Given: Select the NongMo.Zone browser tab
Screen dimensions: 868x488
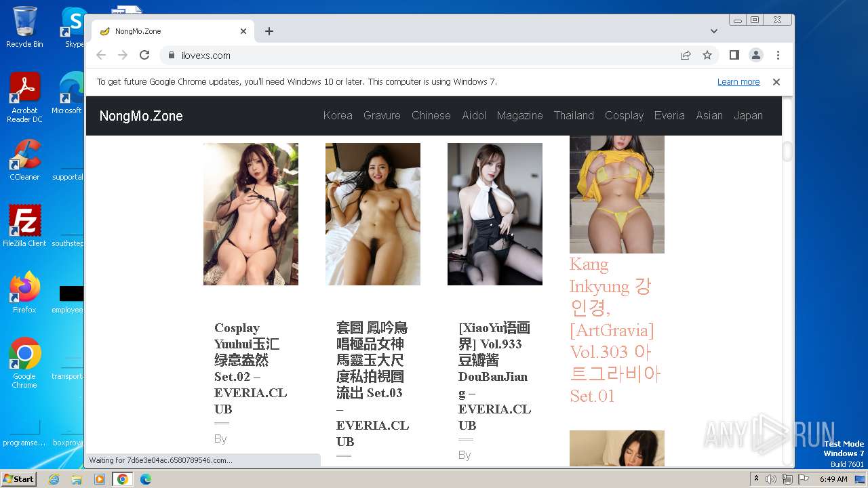Looking at the screenshot, I should tap(173, 31).
